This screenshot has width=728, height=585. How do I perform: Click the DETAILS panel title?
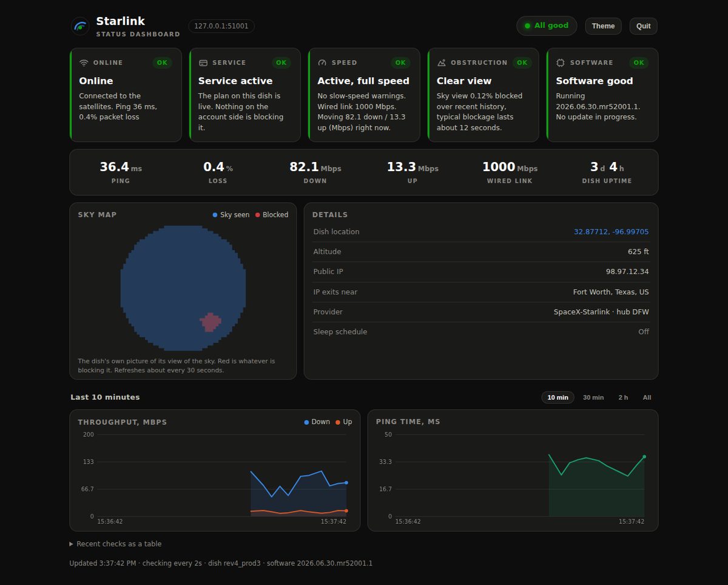coord(330,215)
